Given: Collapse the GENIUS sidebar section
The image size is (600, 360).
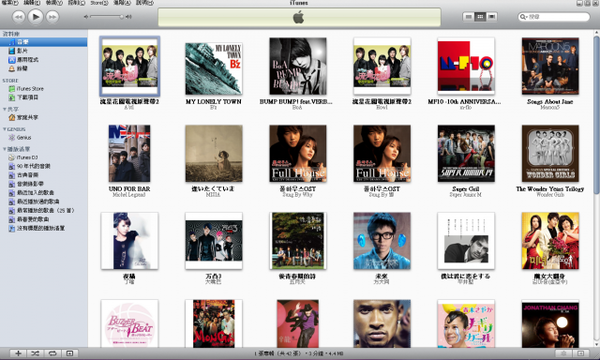Looking at the screenshot, I should 5,129.
